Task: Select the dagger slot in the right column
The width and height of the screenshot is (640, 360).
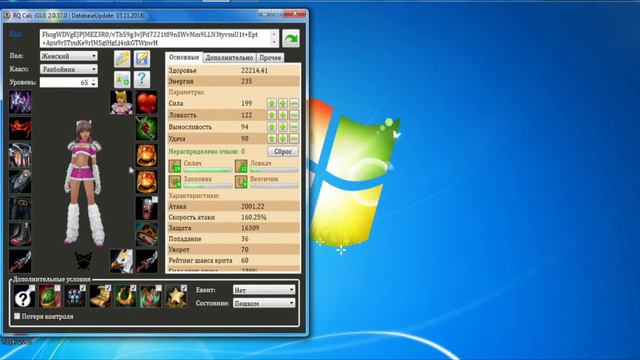Action: (x=147, y=261)
